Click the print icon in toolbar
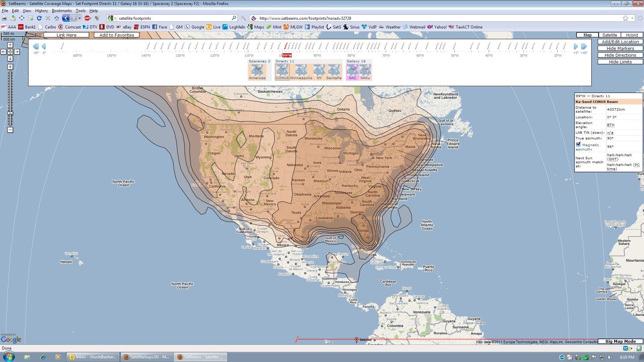This screenshot has width=644, height=362. pos(4,18)
